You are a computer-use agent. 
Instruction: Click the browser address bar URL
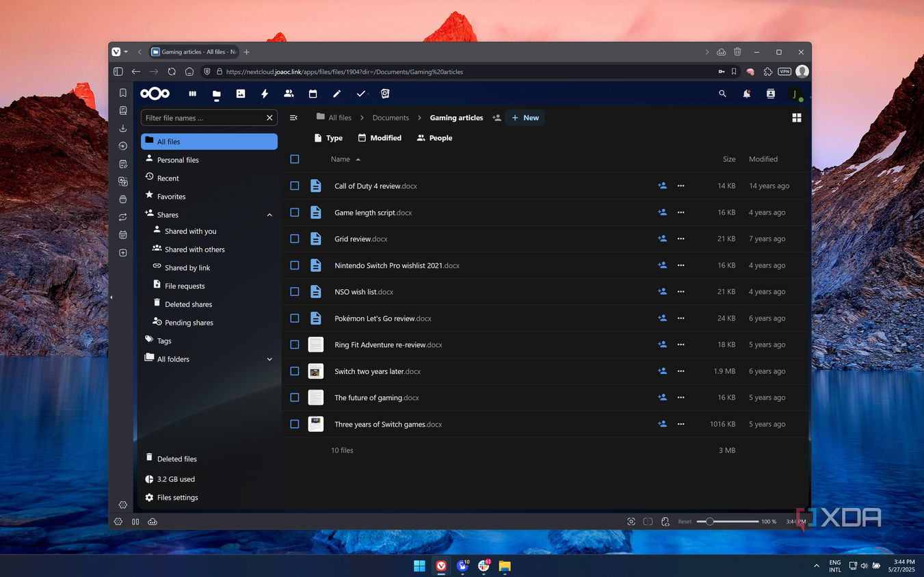(x=344, y=72)
